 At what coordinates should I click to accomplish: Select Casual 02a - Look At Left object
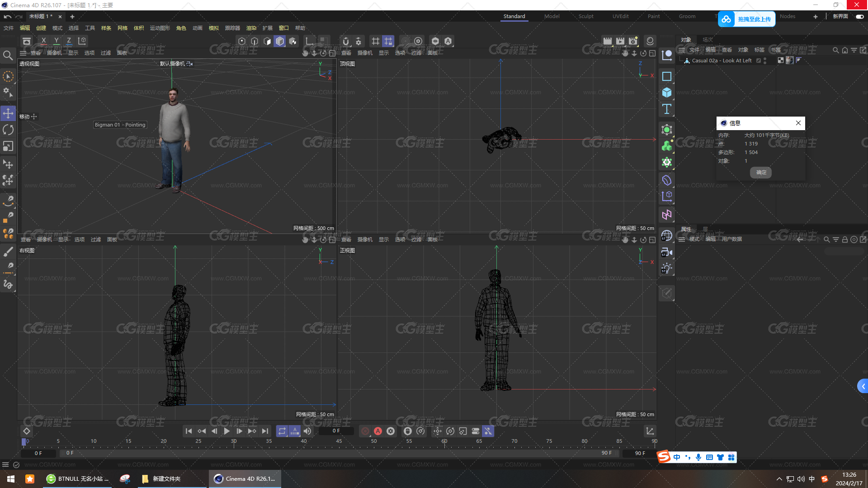[722, 61]
